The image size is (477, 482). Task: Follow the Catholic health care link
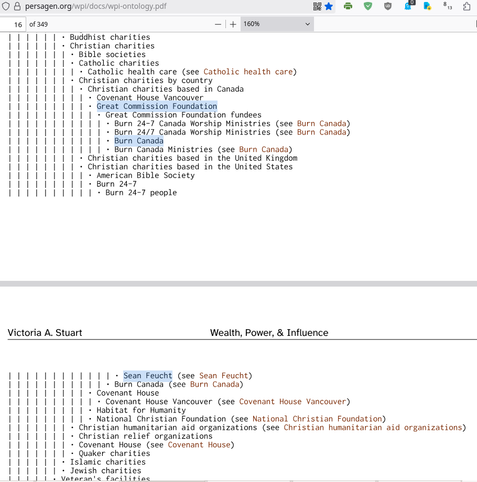click(248, 72)
